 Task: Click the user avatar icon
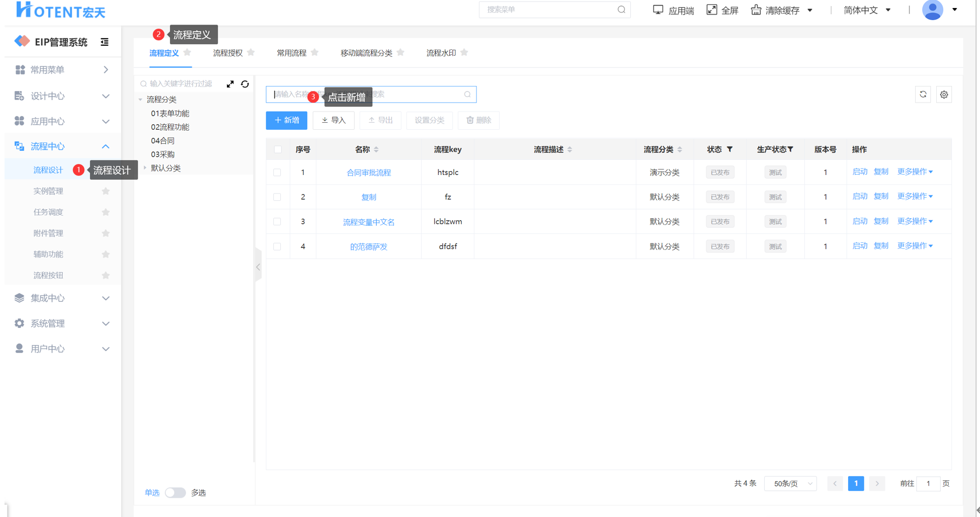932,10
